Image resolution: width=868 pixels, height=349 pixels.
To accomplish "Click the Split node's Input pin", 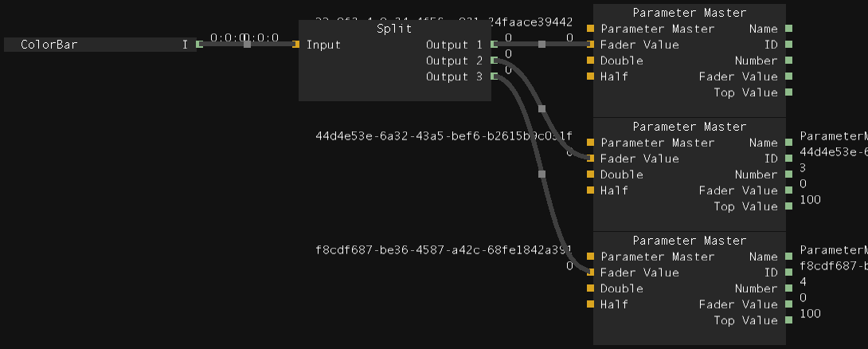I will click(x=296, y=45).
